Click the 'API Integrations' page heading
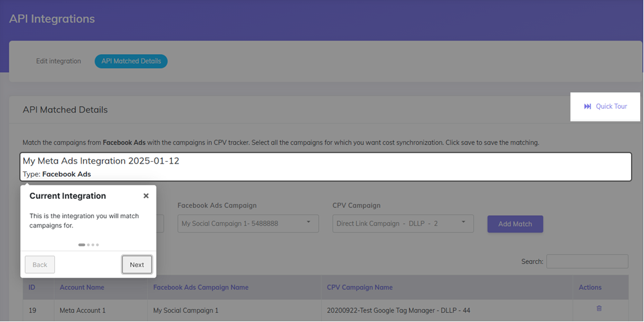Viewport: 644px width, 322px height. (52, 19)
